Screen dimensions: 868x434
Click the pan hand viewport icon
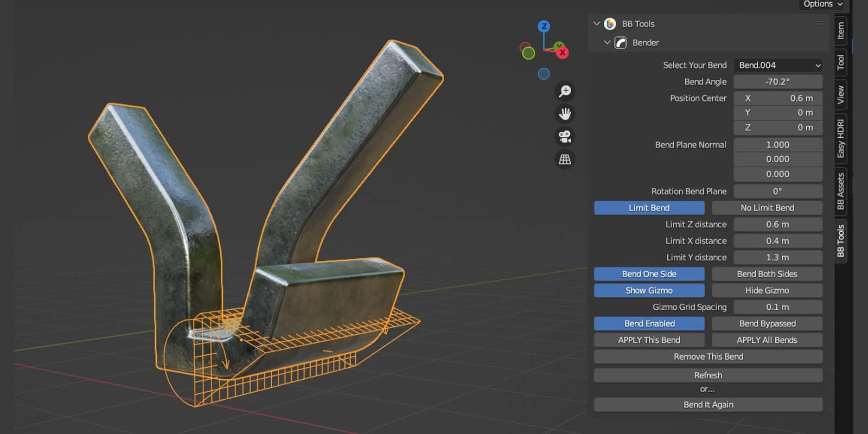[x=565, y=114]
